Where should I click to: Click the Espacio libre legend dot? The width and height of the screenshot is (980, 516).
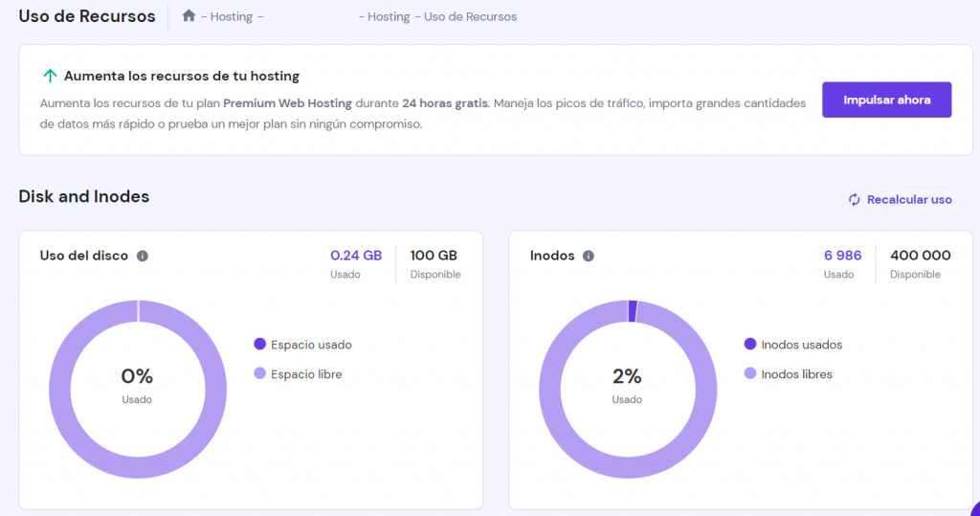(x=260, y=374)
